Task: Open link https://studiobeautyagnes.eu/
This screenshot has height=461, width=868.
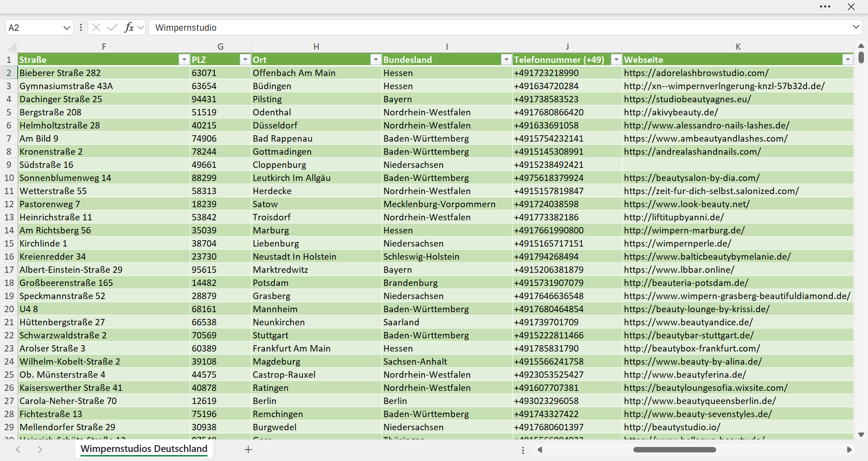Action: point(688,99)
